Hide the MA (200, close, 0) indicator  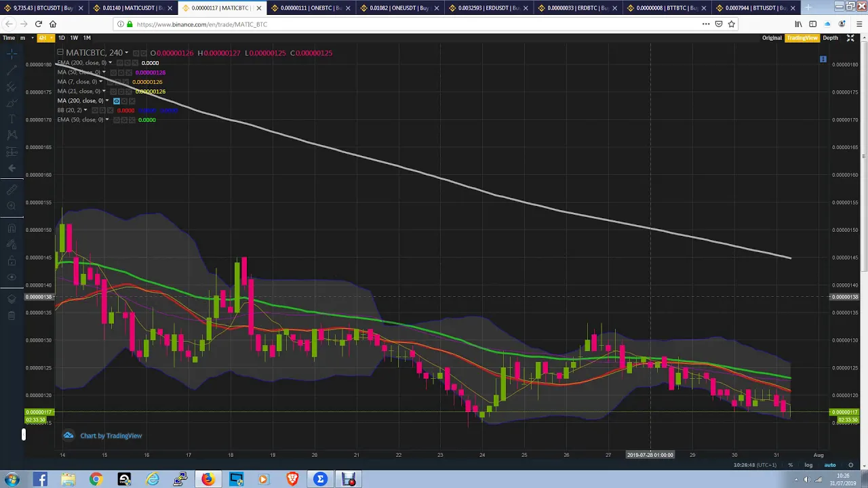[116, 101]
